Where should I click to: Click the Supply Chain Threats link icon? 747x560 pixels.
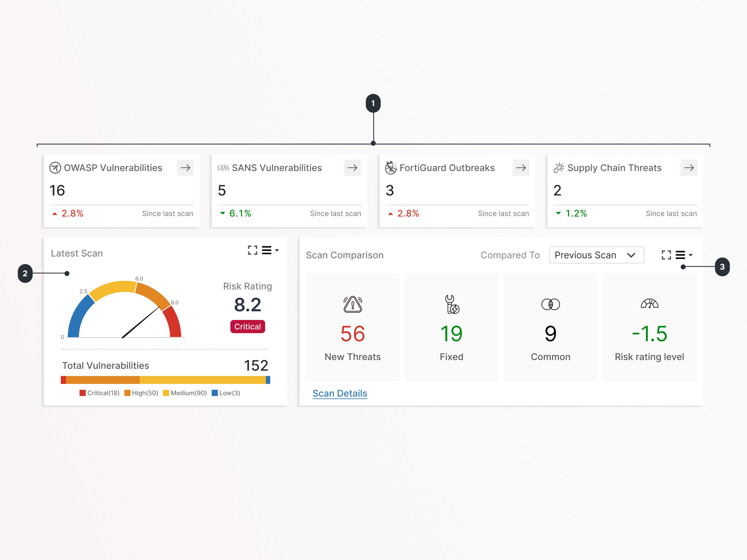[x=559, y=168]
